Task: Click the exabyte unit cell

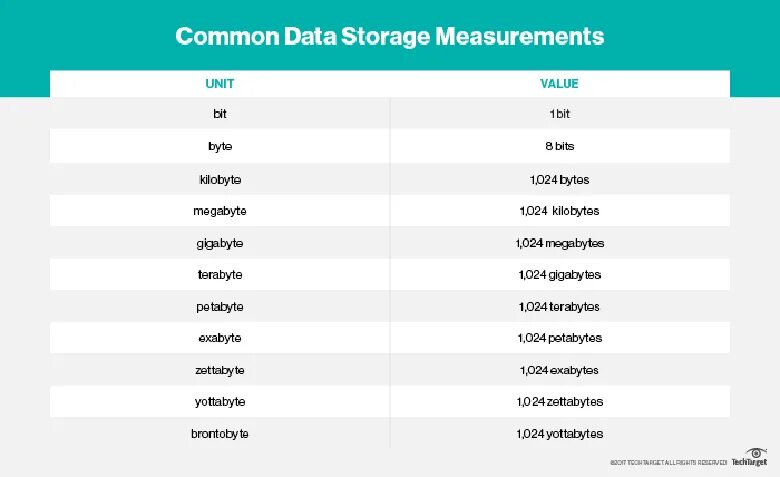Action: (x=220, y=338)
